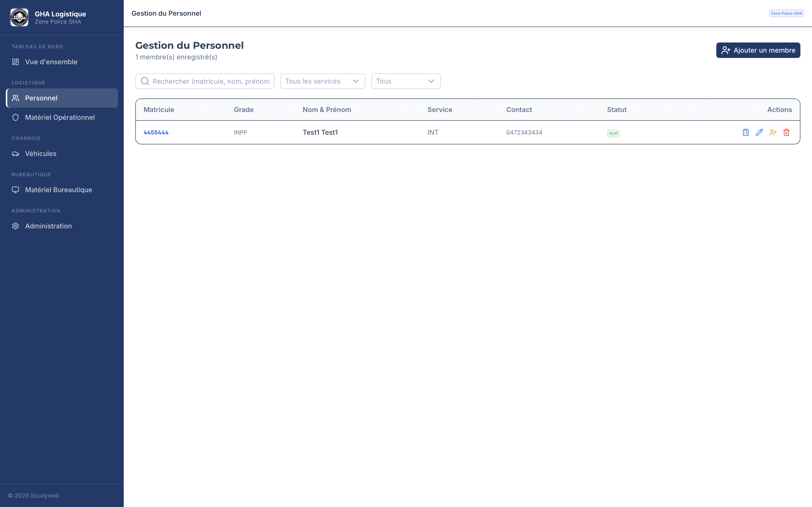This screenshot has width=812, height=507.
Task: Click the GHA Logistique lion logo
Action: (x=20, y=17)
